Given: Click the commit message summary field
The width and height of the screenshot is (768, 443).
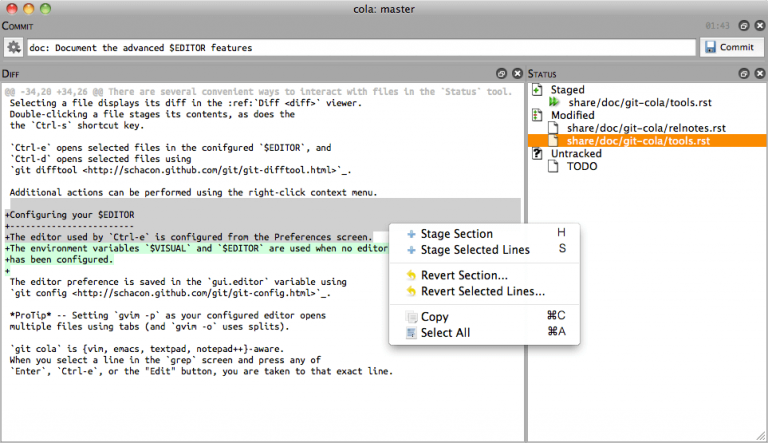Looking at the screenshot, I should pos(360,47).
